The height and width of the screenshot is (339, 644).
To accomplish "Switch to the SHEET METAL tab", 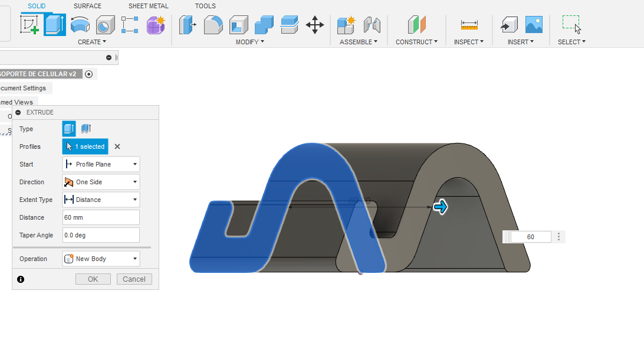I will pos(148,6).
